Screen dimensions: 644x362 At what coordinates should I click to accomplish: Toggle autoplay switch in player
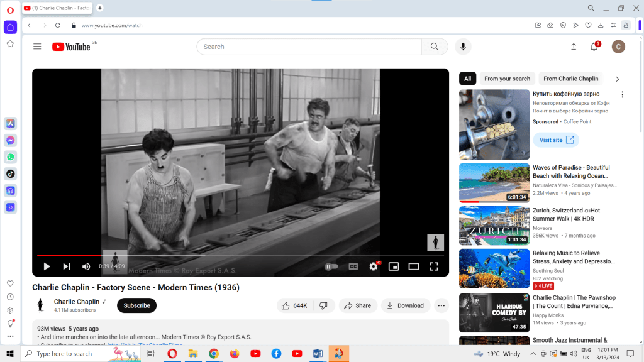tap(331, 266)
